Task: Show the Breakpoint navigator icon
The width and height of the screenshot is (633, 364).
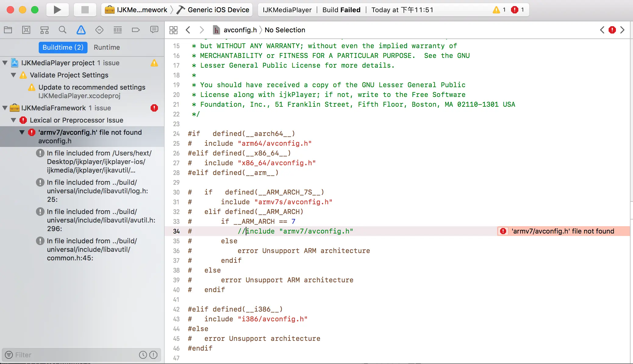Action: click(x=136, y=30)
